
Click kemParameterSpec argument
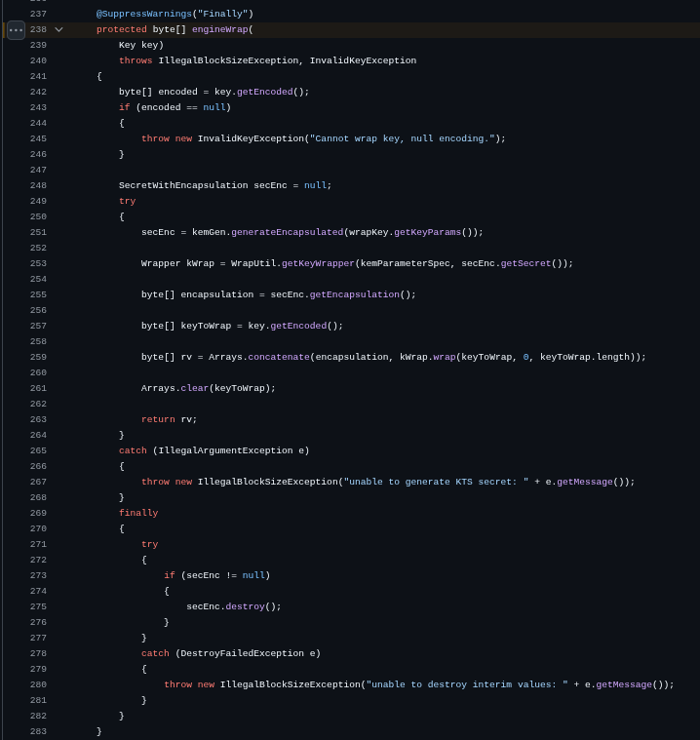(x=405, y=263)
